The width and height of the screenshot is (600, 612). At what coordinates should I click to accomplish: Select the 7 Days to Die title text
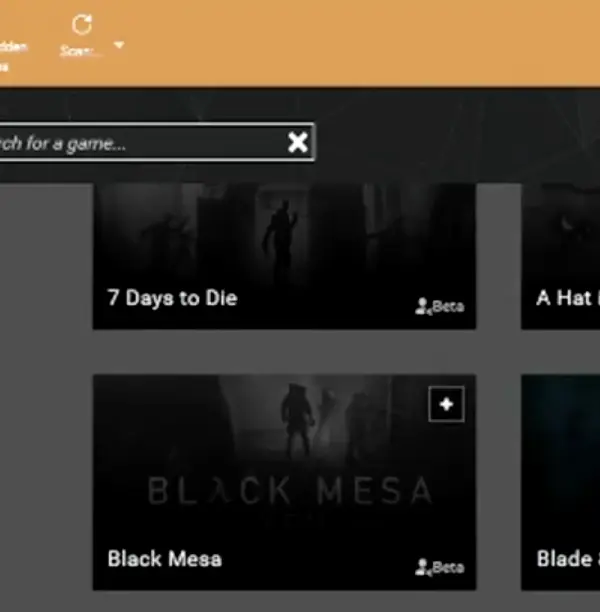172,298
